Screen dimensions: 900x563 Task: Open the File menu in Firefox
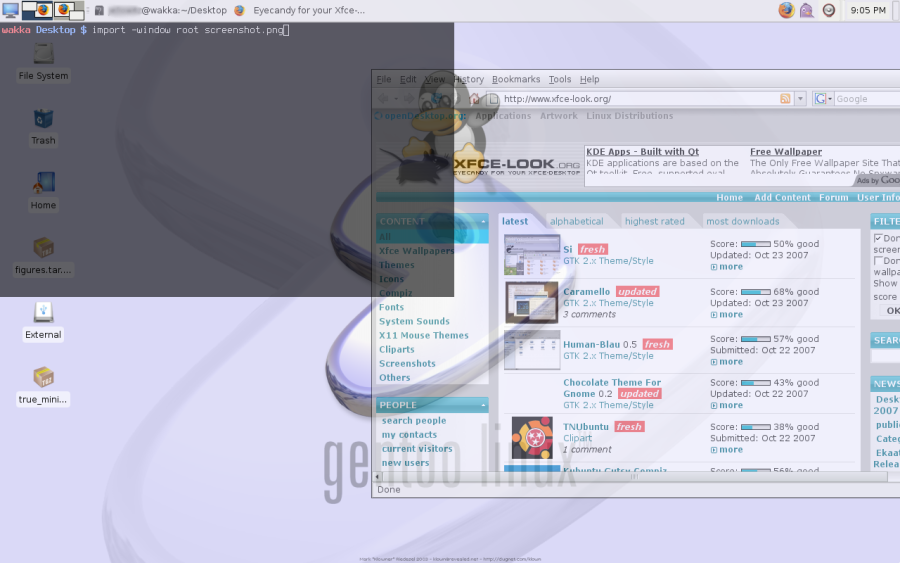(383, 79)
